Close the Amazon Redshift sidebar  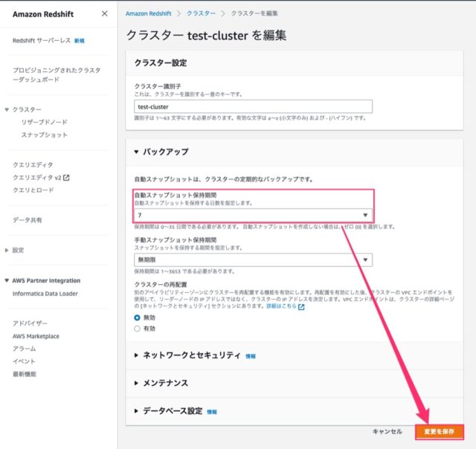click(104, 13)
